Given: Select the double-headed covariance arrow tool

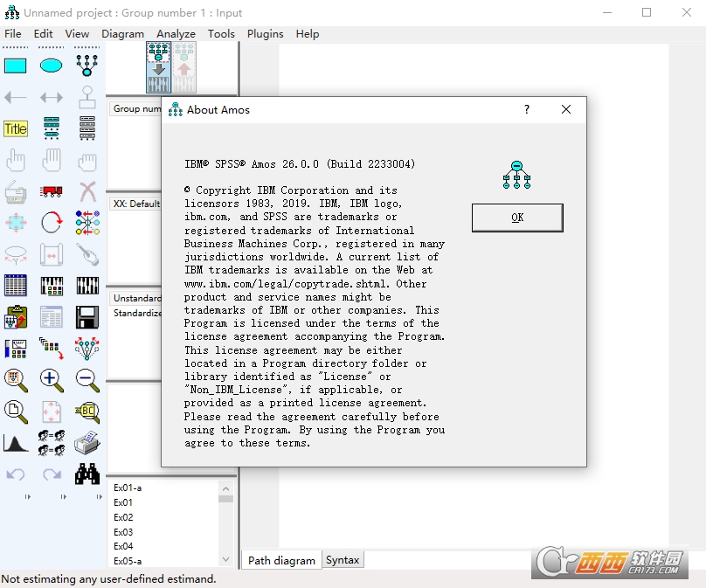Looking at the screenshot, I should pyautogui.click(x=52, y=97).
